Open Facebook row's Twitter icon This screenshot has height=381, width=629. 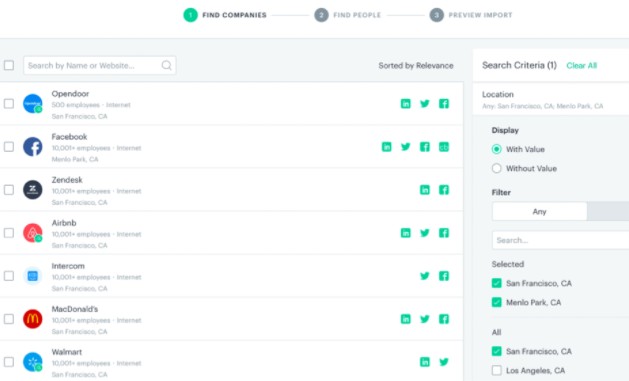[406, 147]
